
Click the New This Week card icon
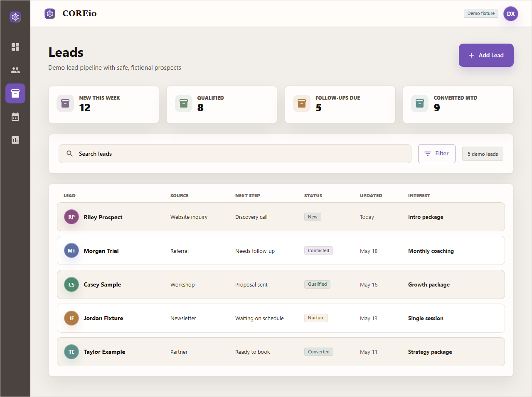(65, 104)
